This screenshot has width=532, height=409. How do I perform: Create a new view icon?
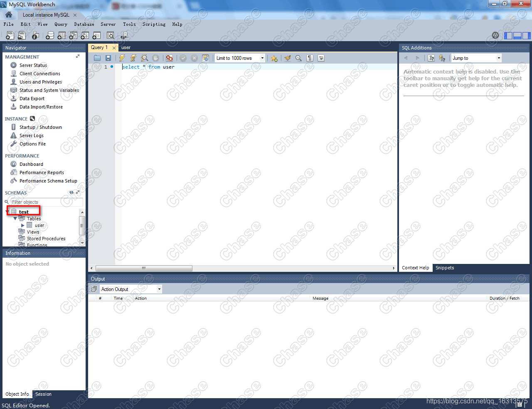pyautogui.click(x=73, y=36)
